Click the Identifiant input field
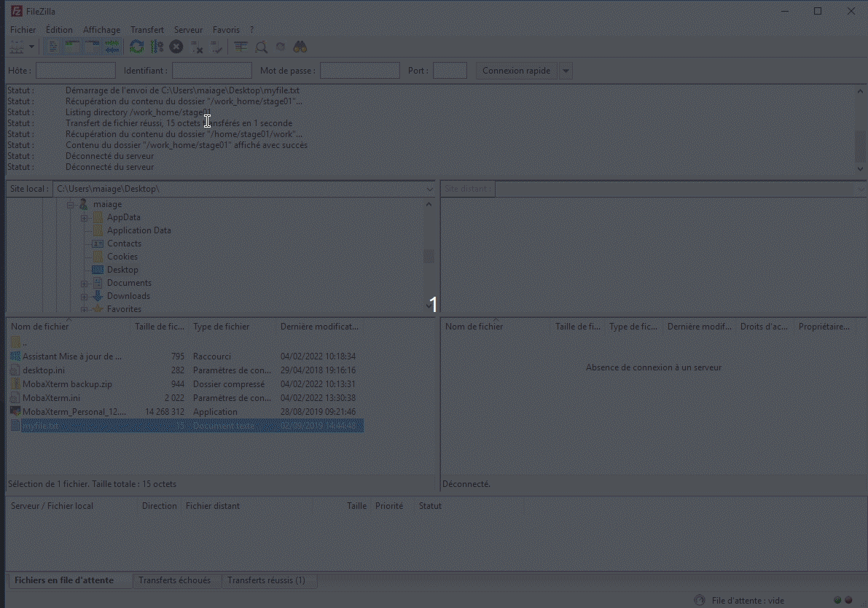The image size is (868, 608). (212, 71)
